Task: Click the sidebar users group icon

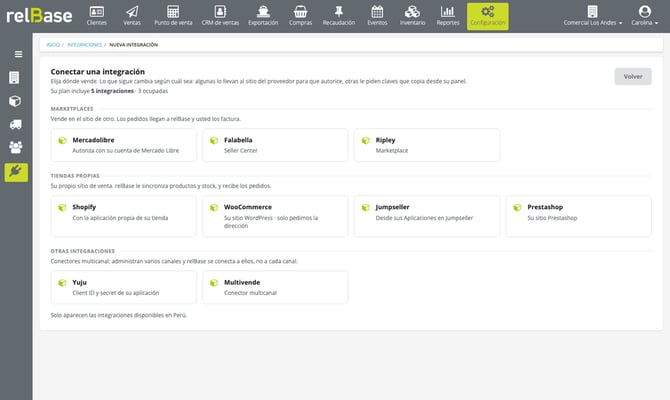Action: (x=16, y=147)
